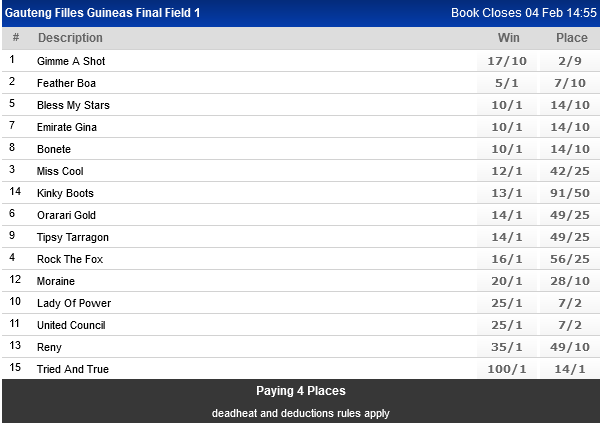Select Moraine place odds 28/10

point(572,281)
